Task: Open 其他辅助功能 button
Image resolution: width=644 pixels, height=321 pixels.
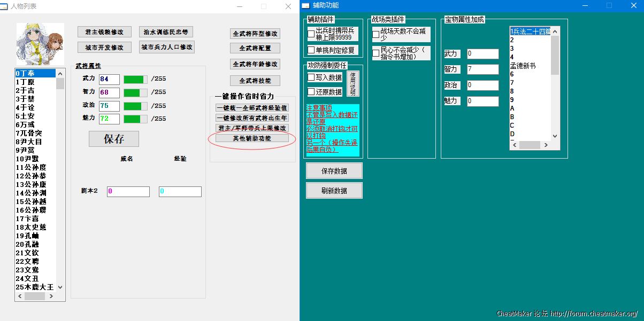Action: 252,138
